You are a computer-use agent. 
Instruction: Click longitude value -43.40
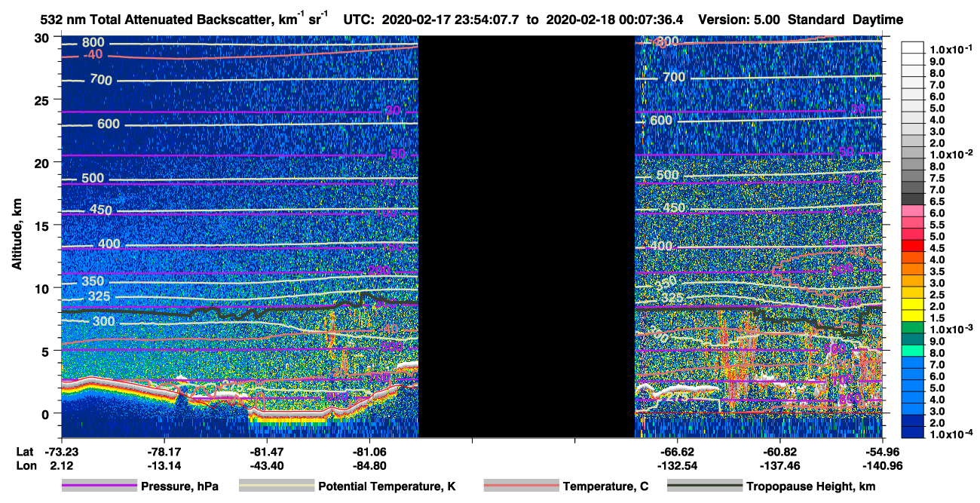click(x=267, y=465)
